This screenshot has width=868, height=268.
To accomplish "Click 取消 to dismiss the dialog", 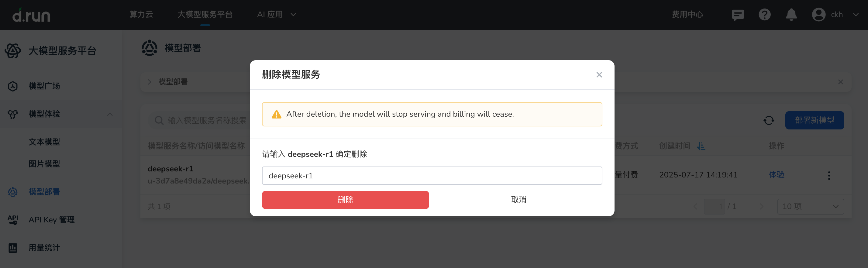I will (518, 200).
